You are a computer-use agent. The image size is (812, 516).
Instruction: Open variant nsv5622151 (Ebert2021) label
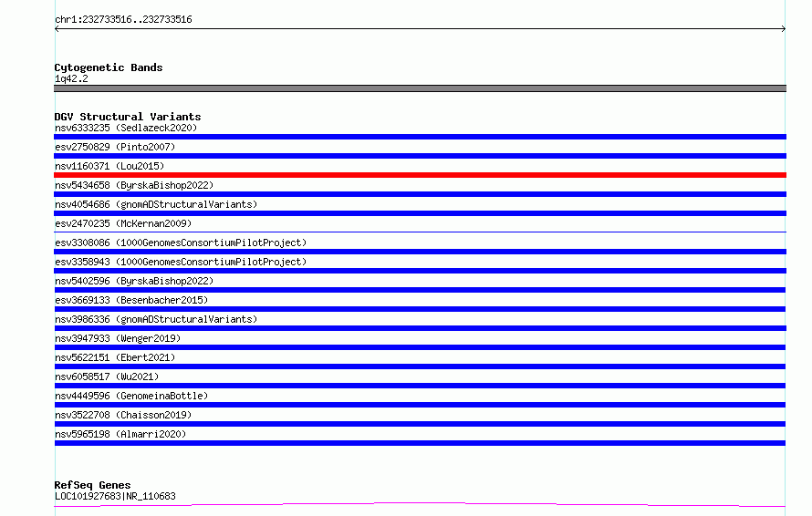115,357
